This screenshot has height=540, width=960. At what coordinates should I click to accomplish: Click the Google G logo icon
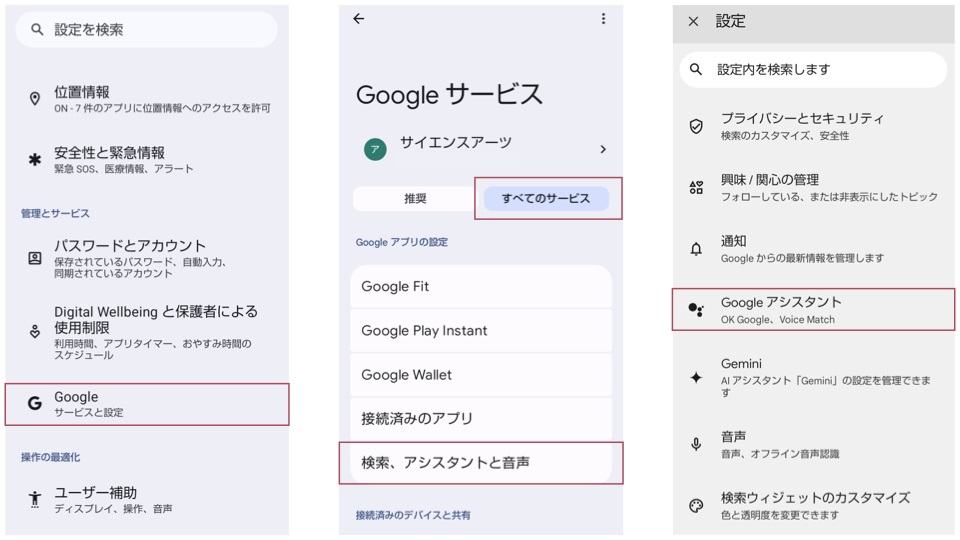35,403
